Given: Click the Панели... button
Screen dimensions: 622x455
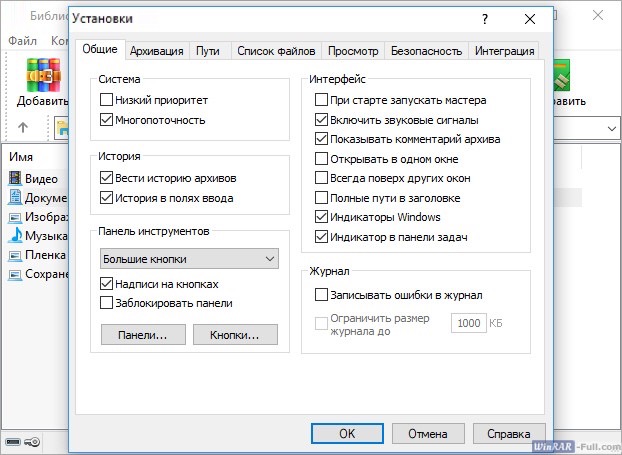Looking at the screenshot, I should [143, 335].
